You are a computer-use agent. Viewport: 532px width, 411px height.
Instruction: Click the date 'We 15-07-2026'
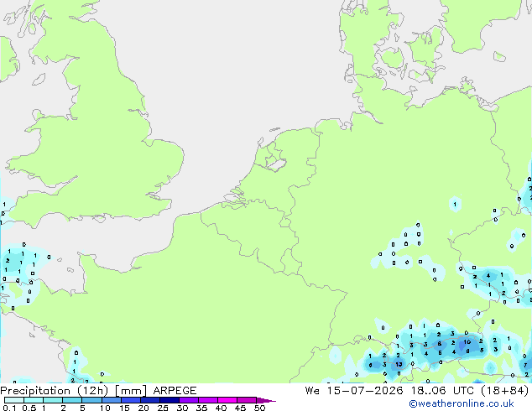[354, 391]
